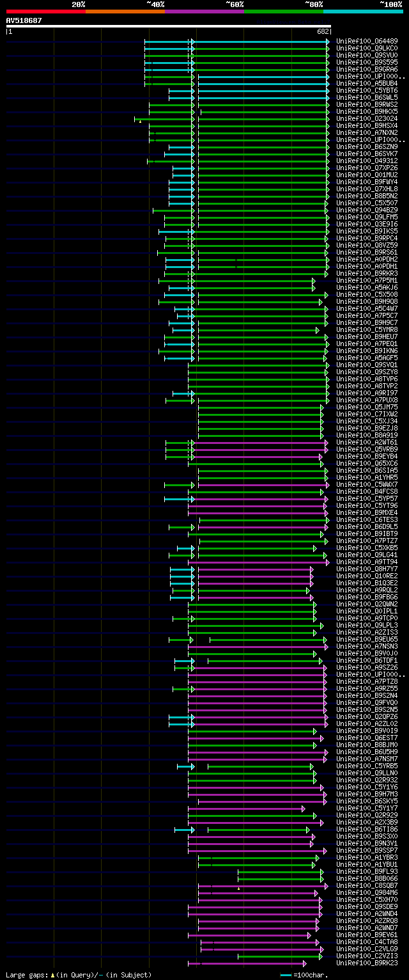Image resolution: width=409 pixels, height=980 pixels.
Task: Open hit UniRef100_Q65XC6
Action: [367, 463]
